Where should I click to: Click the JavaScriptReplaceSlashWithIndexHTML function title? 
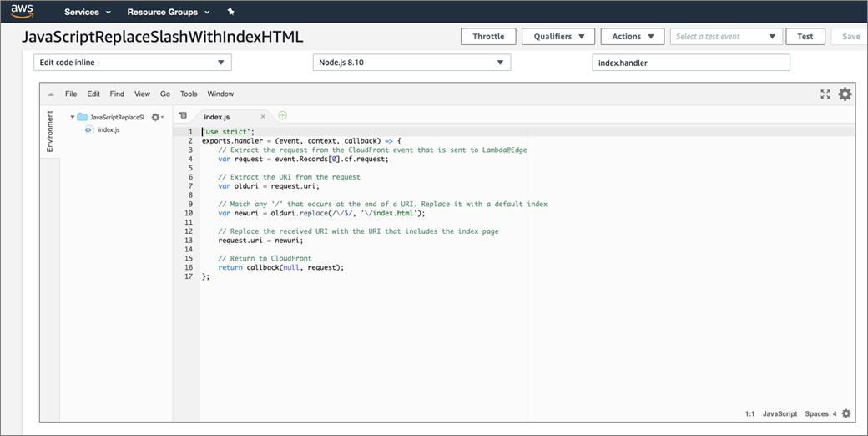162,37
